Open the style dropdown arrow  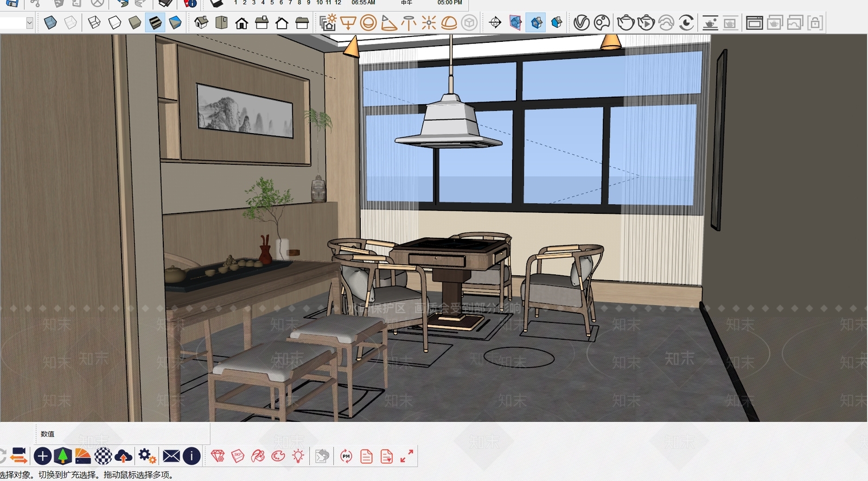click(x=29, y=23)
